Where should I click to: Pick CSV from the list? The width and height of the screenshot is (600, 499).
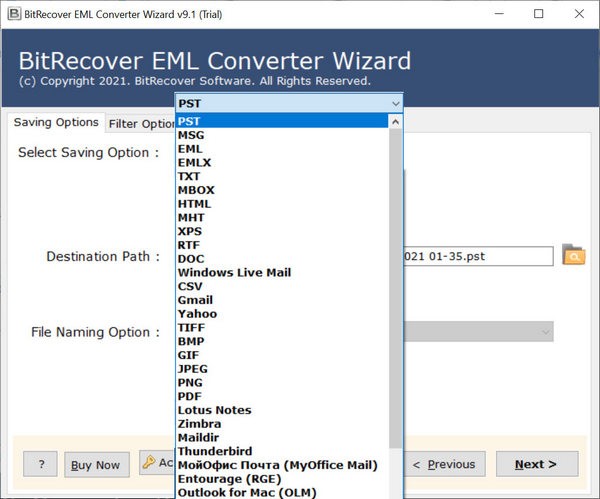[x=282, y=287]
